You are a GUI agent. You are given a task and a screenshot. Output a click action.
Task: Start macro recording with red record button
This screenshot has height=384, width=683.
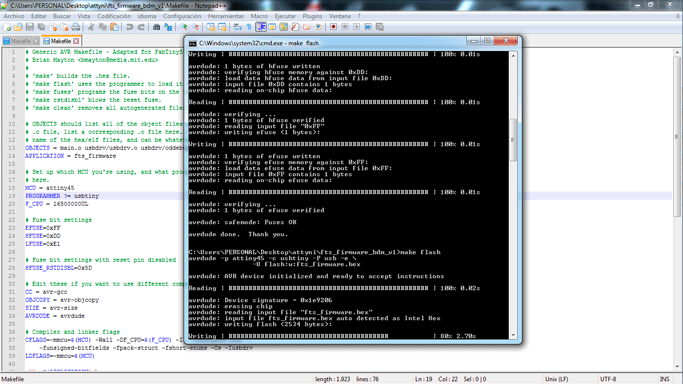[x=334, y=27]
